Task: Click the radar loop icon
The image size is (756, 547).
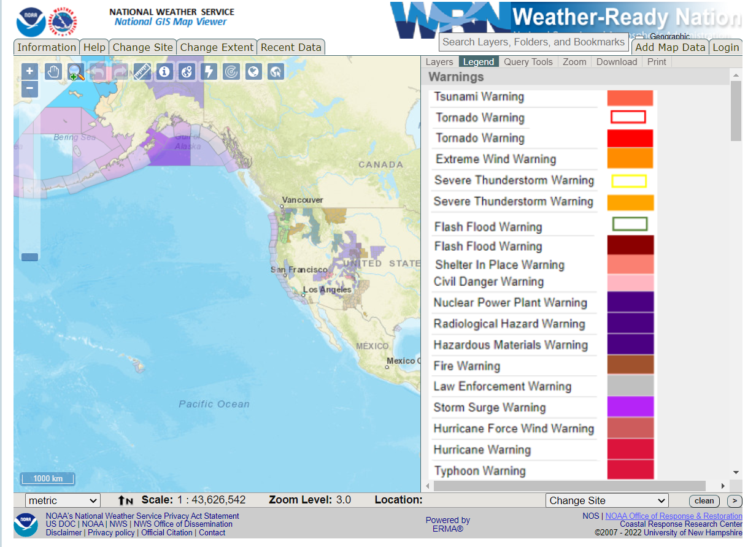Action: (x=231, y=72)
